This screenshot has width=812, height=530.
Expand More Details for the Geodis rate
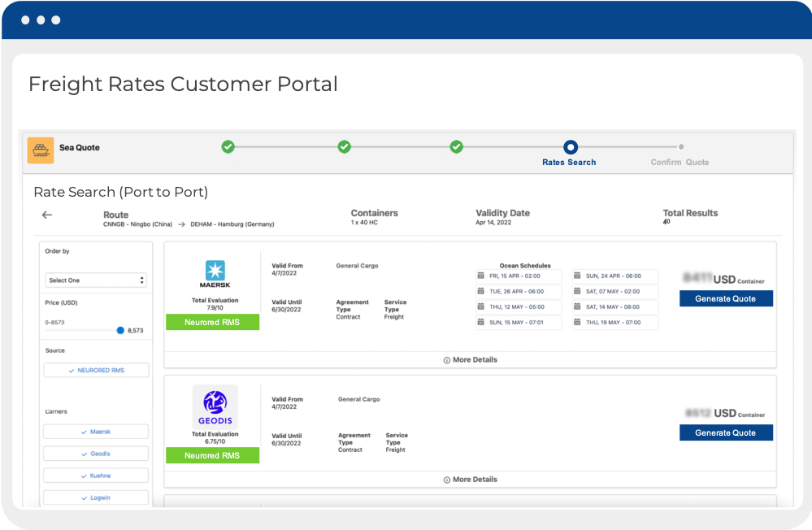tap(470, 479)
